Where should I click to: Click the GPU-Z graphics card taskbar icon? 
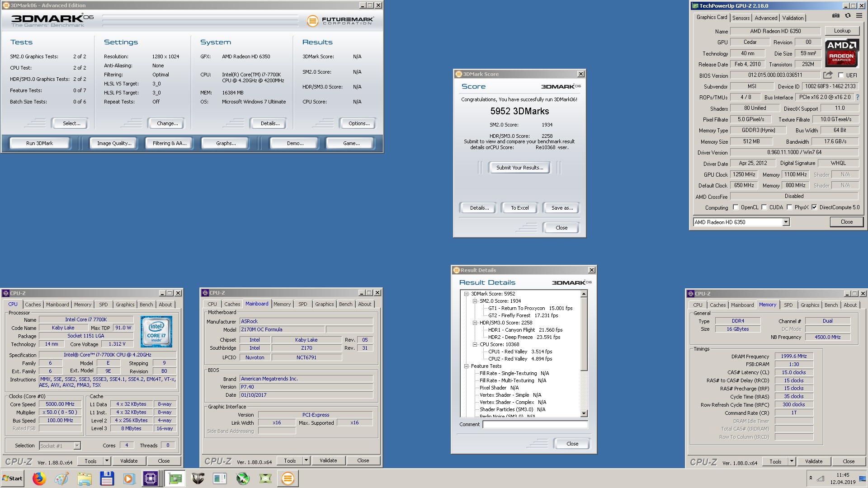tap(175, 479)
